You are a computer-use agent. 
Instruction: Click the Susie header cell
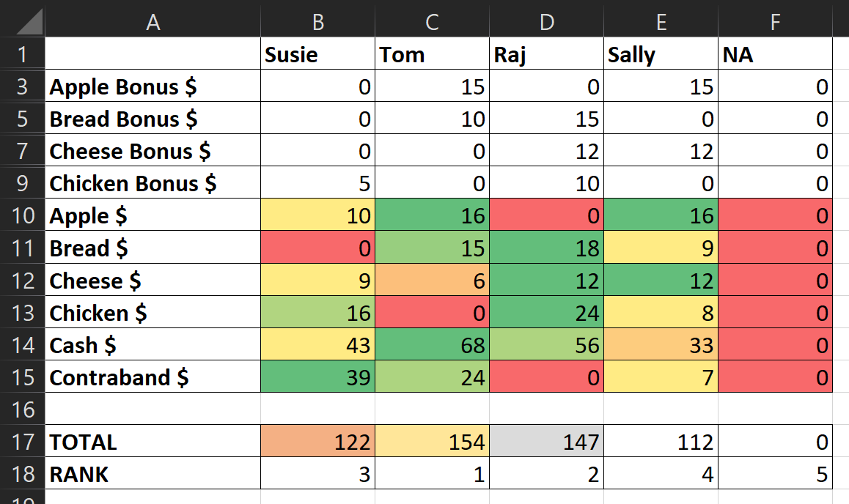coord(318,53)
